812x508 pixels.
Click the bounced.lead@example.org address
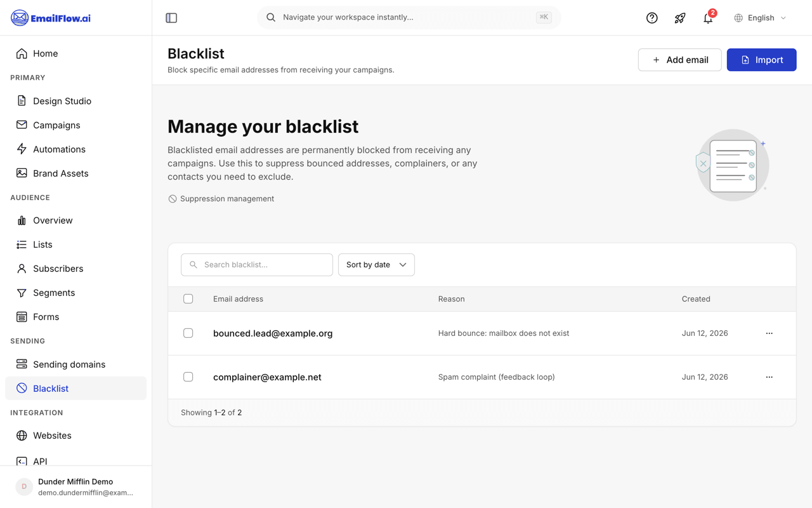(x=273, y=333)
